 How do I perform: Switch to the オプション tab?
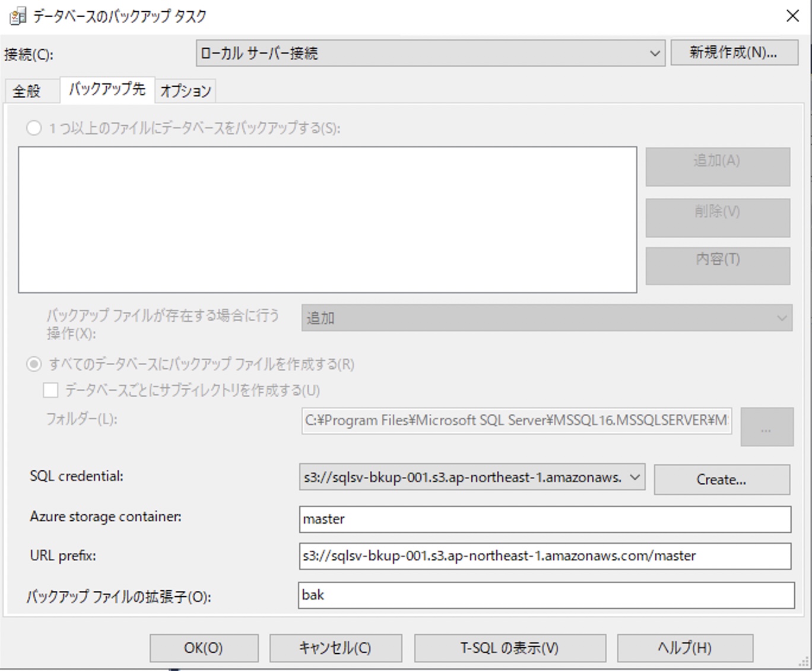click(185, 91)
